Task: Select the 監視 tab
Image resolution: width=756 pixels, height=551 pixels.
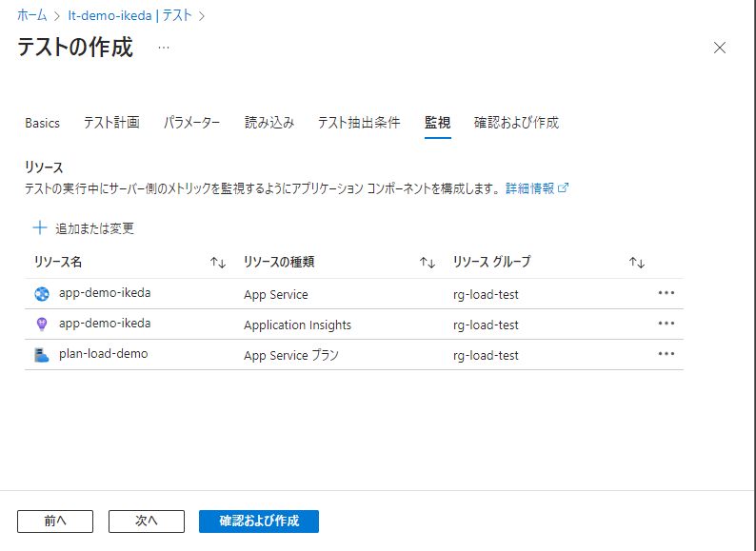Action: tap(438, 123)
